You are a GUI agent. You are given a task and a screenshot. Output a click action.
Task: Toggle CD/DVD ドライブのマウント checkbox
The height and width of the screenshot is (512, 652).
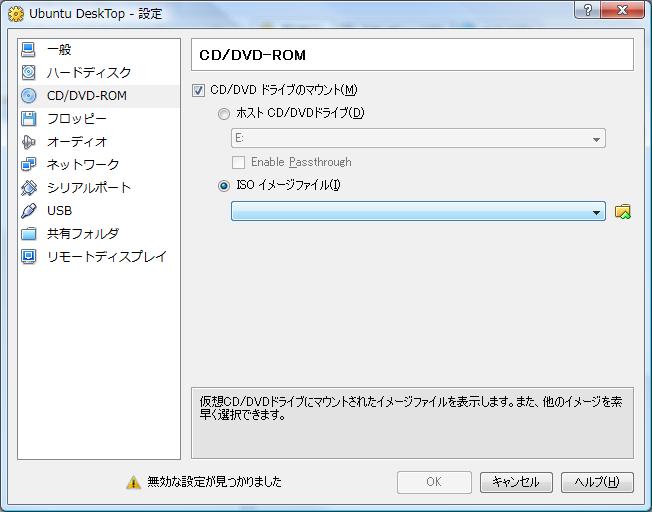coord(198,90)
